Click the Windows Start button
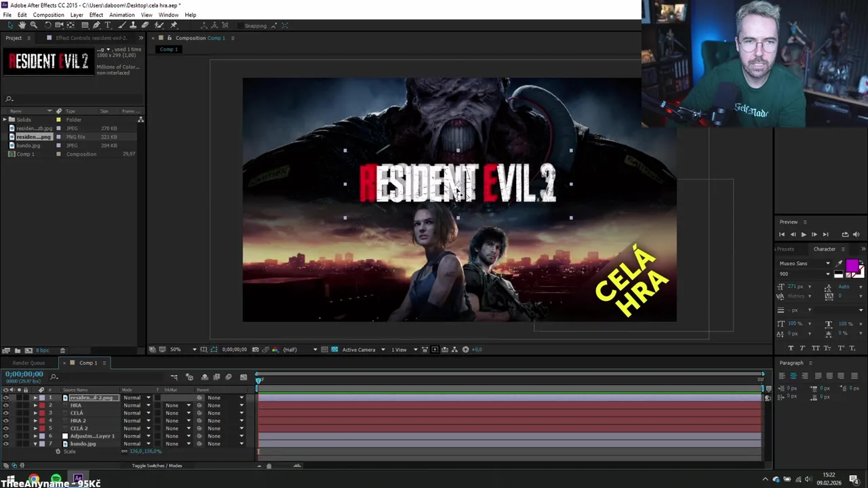Screen dimensions: 868x488 click(x=12, y=480)
